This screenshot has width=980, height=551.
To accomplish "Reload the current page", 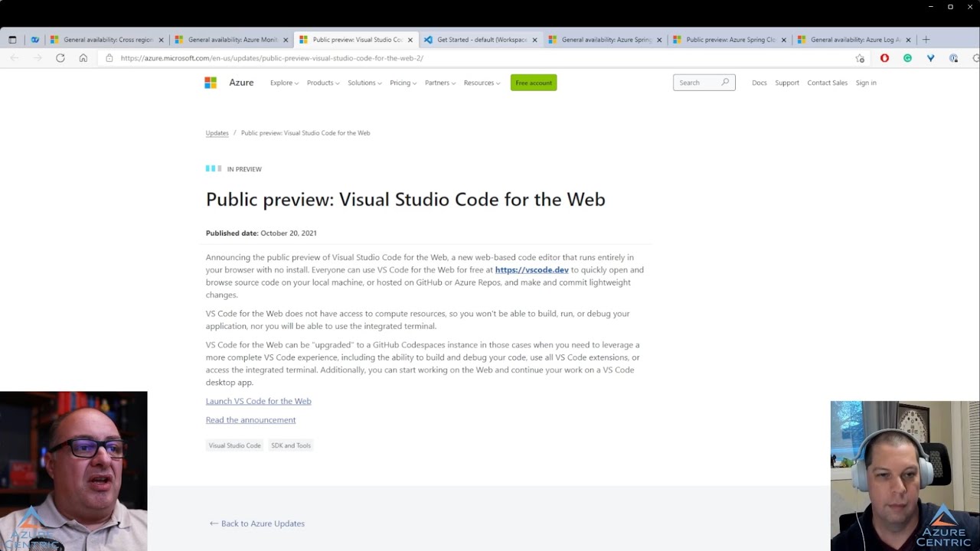I will 60,58.
